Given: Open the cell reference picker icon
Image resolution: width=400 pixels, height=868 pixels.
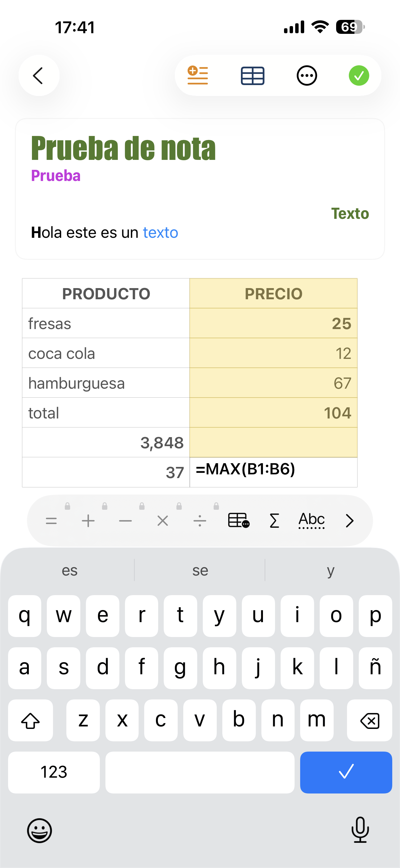Looking at the screenshot, I should [238, 521].
